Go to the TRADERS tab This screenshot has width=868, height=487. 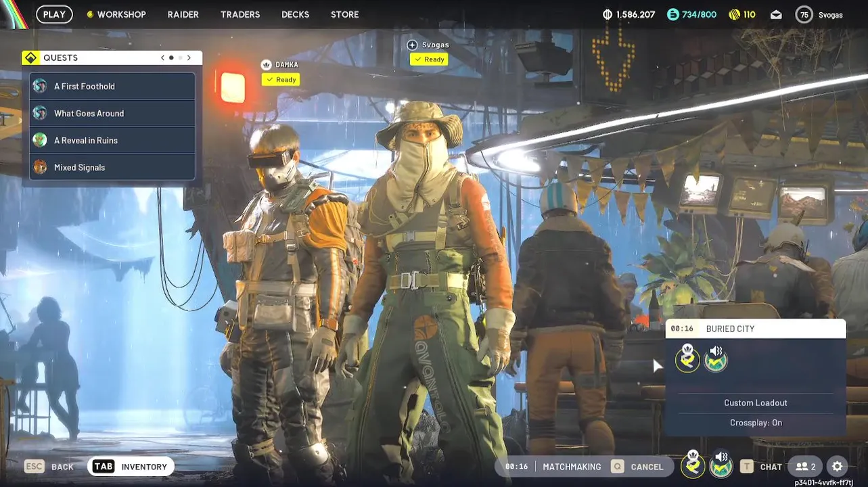point(240,14)
